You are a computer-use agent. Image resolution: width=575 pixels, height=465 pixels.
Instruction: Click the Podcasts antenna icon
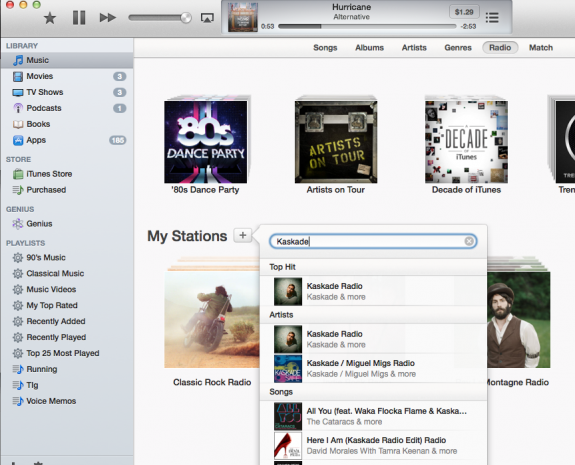[18, 108]
